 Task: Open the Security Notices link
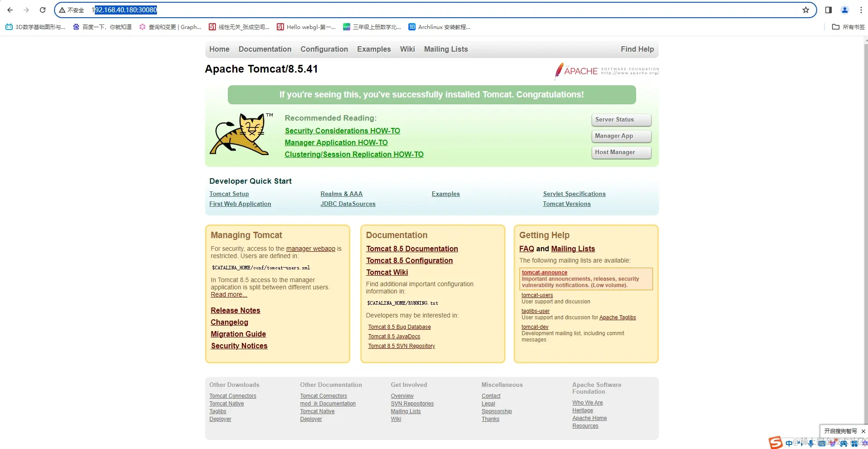click(x=239, y=346)
